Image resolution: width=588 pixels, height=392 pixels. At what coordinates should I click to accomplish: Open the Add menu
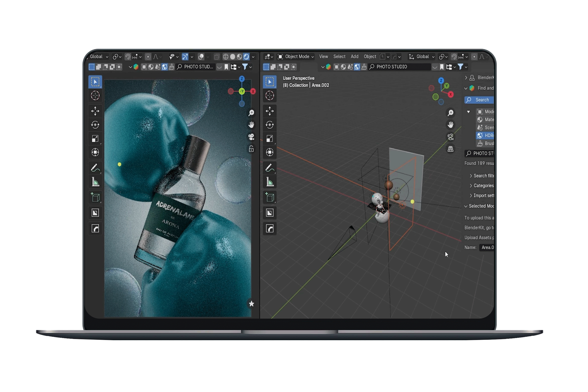(x=354, y=57)
